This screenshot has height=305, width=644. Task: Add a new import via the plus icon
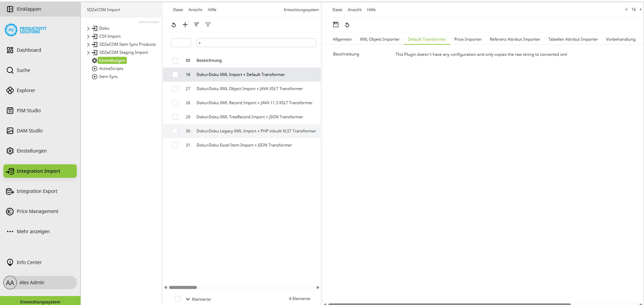[185, 25]
